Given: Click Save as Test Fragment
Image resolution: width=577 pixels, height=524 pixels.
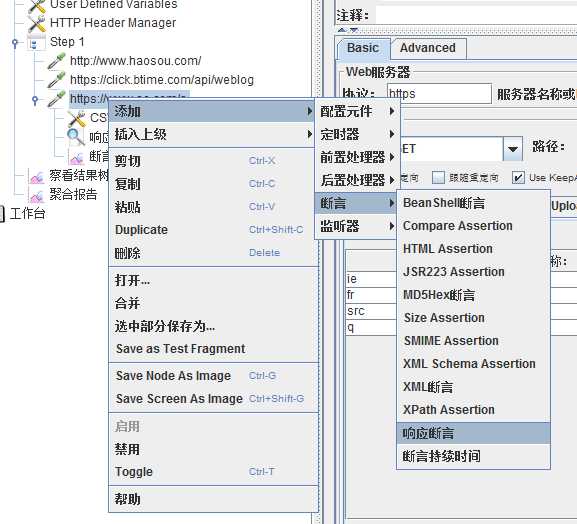Looking at the screenshot, I should pos(213,349).
